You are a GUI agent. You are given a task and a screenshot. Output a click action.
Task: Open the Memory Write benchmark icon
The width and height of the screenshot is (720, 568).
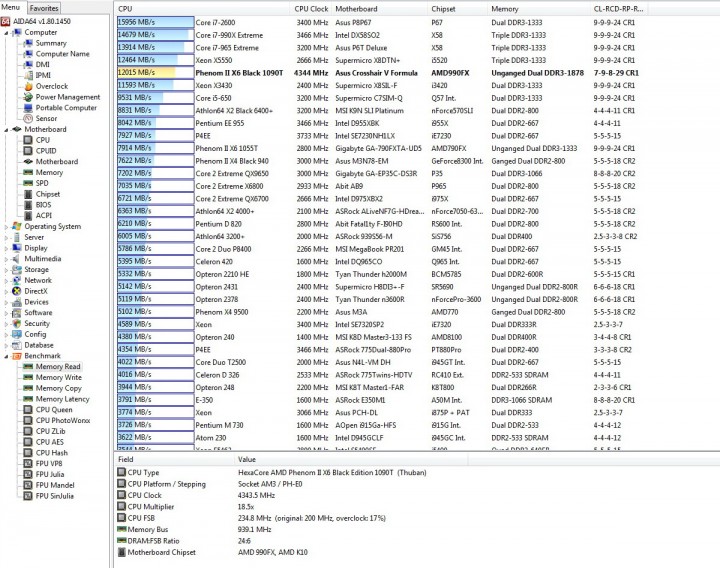(x=28, y=377)
